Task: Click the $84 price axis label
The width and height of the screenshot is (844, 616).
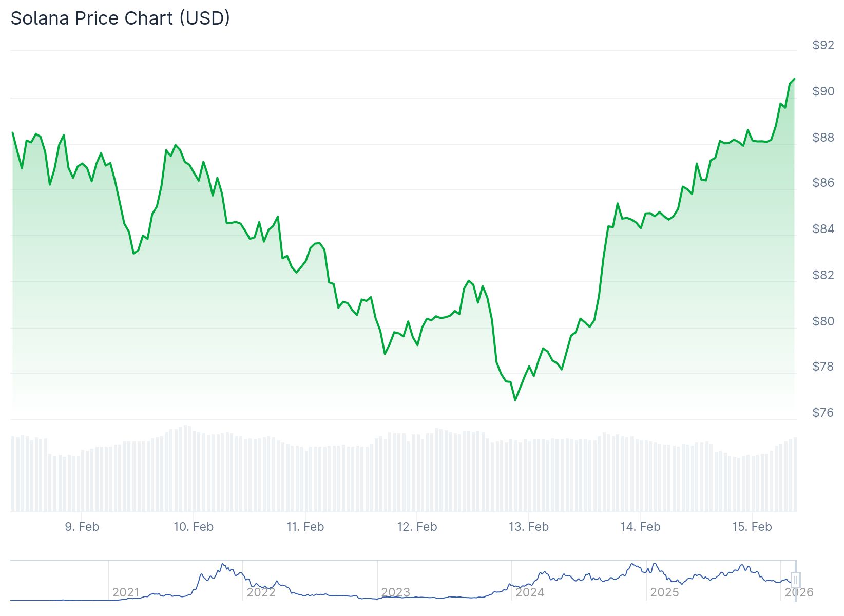Action: (x=823, y=229)
